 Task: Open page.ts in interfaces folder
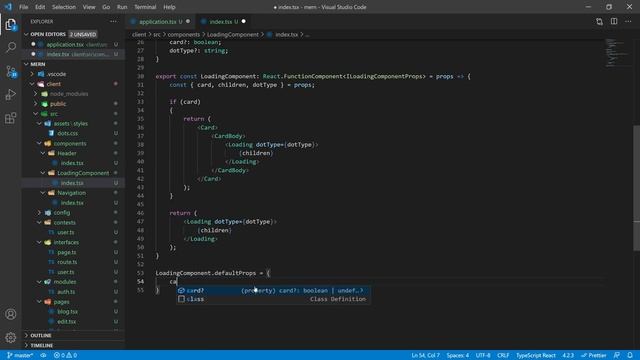67,252
